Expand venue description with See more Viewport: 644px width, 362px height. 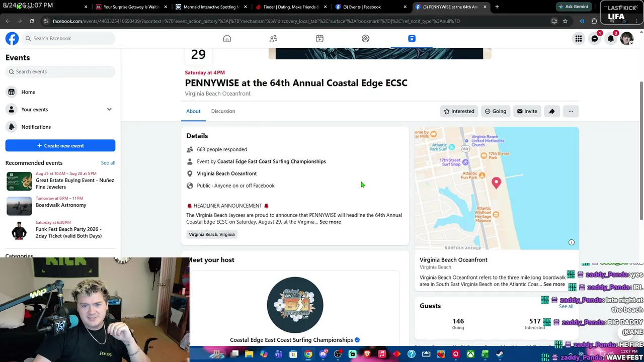pos(554,284)
